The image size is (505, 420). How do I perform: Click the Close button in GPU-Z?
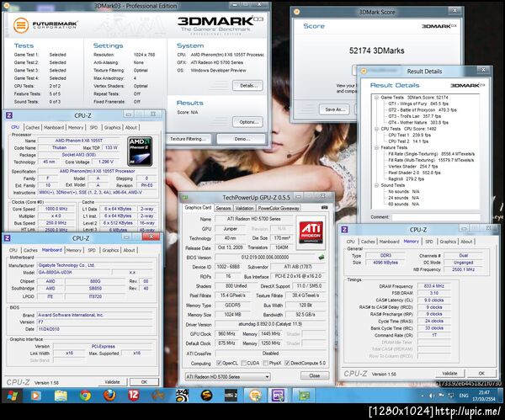tap(315, 375)
